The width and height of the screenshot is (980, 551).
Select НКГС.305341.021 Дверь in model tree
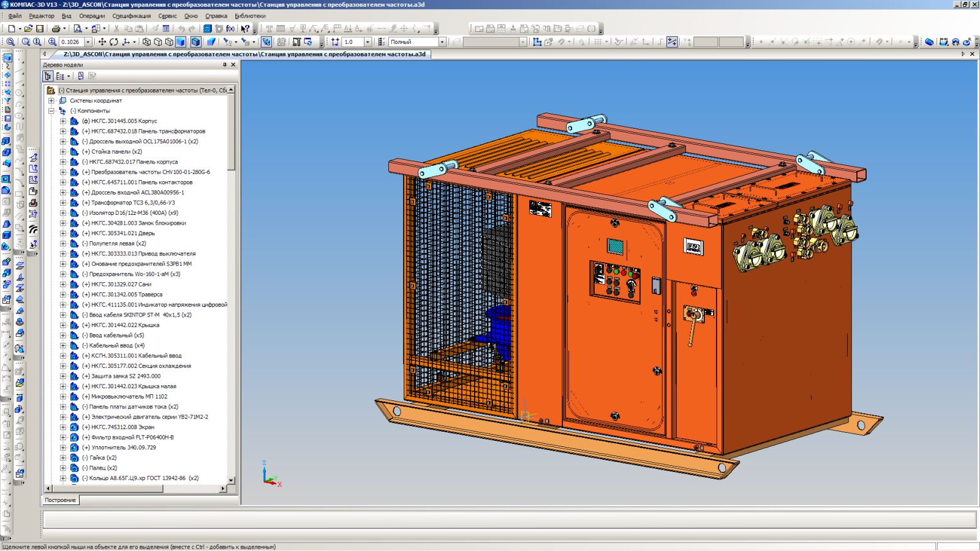(x=123, y=233)
